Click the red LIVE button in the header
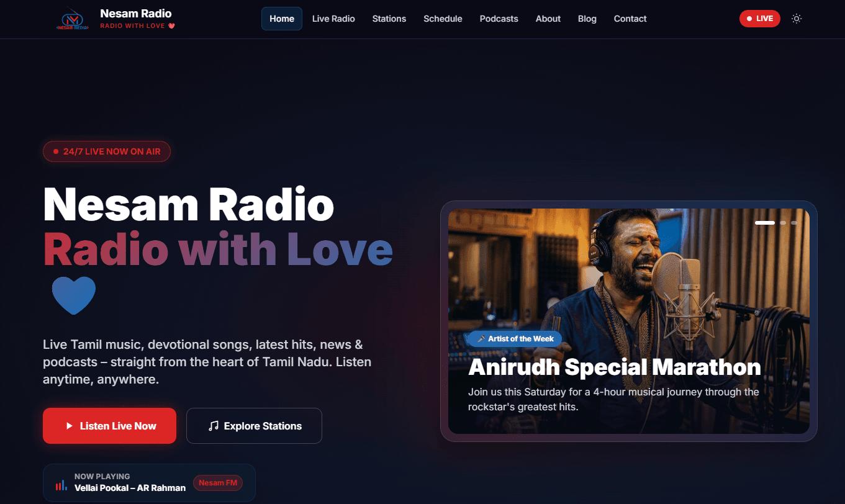Image resolution: width=845 pixels, height=504 pixels. click(759, 19)
